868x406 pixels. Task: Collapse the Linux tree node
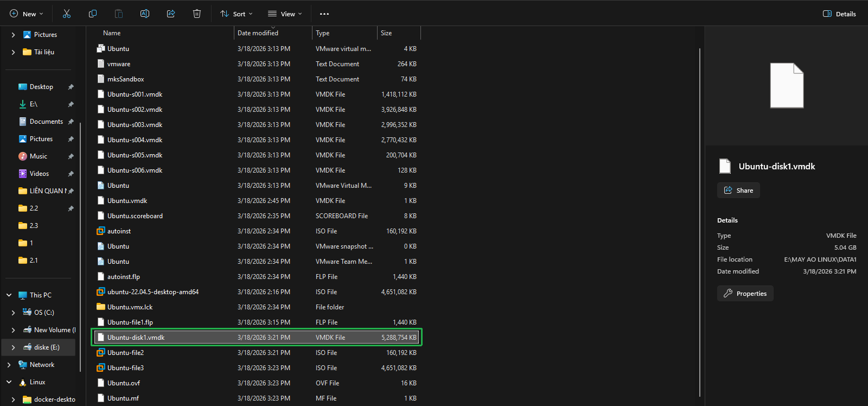[9, 382]
